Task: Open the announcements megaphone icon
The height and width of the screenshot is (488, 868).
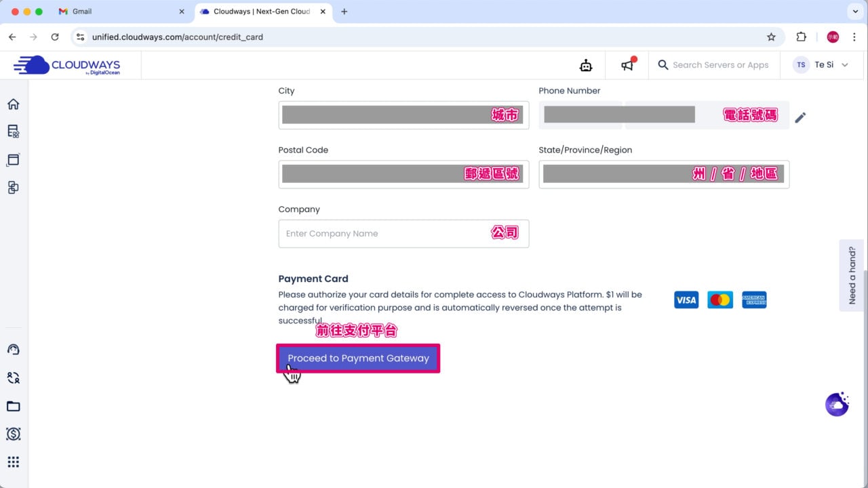Action: (628, 65)
